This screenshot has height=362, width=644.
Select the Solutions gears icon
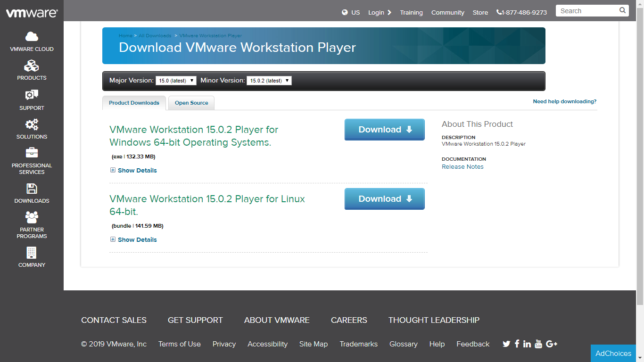tap(32, 124)
